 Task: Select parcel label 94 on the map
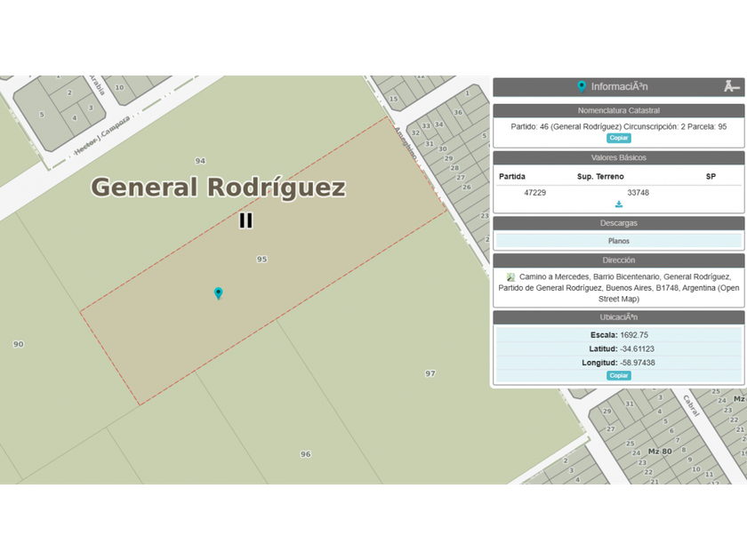click(200, 161)
